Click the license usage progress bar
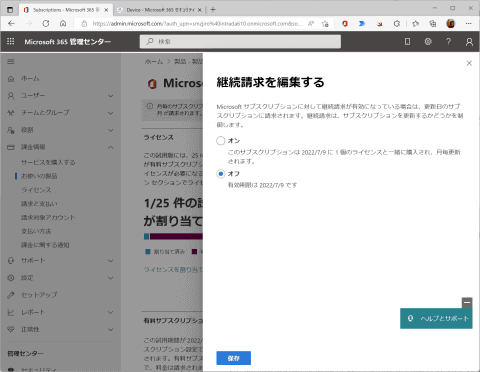Image resolution: width=480 pixels, height=372 pixels. point(173,236)
